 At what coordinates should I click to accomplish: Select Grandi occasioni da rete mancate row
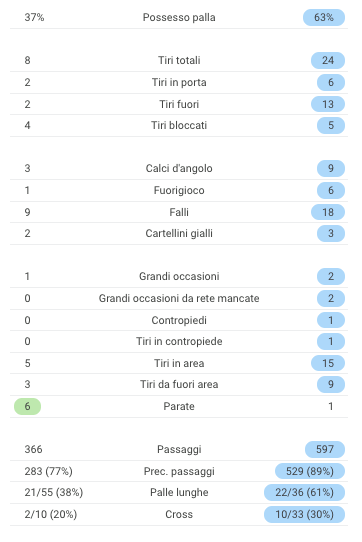click(179, 298)
